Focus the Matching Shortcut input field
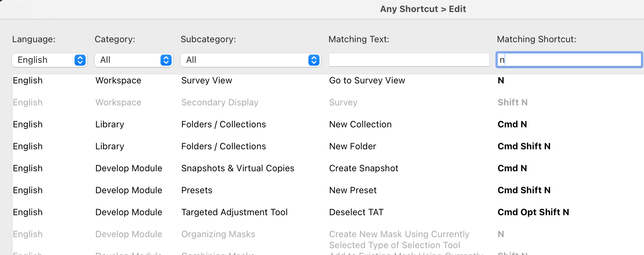644x255 pixels. tap(569, 60)
